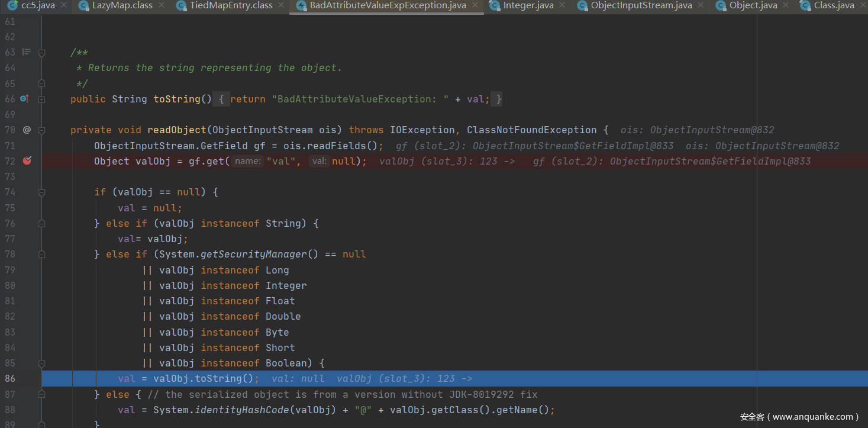Collapse the Javadoc comment block fold
868x428 pixels.
(x=42, y=53)
